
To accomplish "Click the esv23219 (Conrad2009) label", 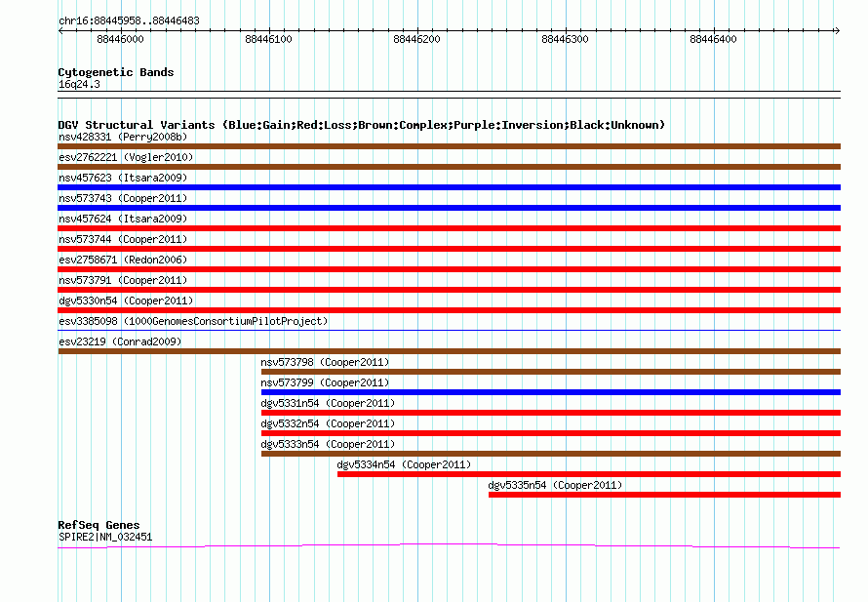I will click(x=120, y=341).
